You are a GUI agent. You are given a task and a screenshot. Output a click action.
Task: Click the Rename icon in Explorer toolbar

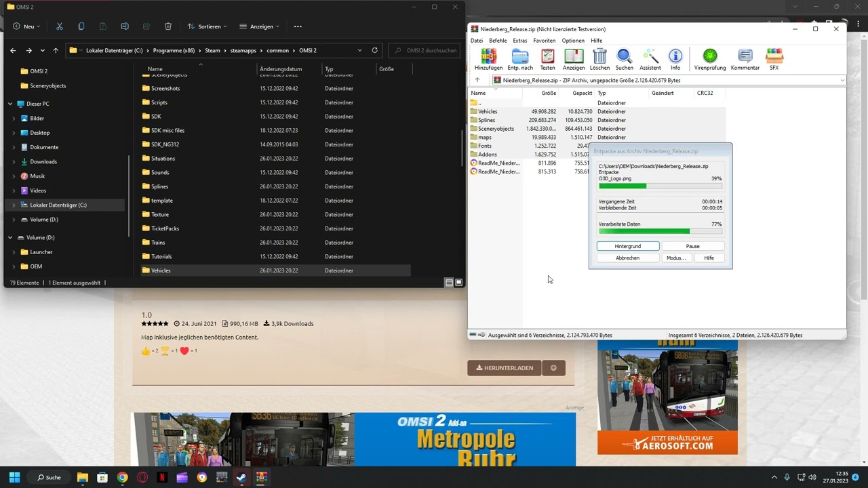pyautogui.click(x=125, y=26)
